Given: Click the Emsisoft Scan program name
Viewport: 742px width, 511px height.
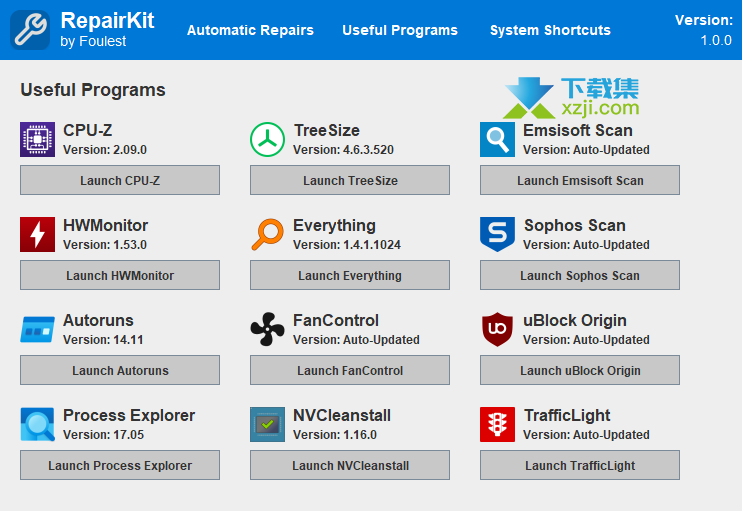Looking at the screenshot, I should click(x=578, y=130).
